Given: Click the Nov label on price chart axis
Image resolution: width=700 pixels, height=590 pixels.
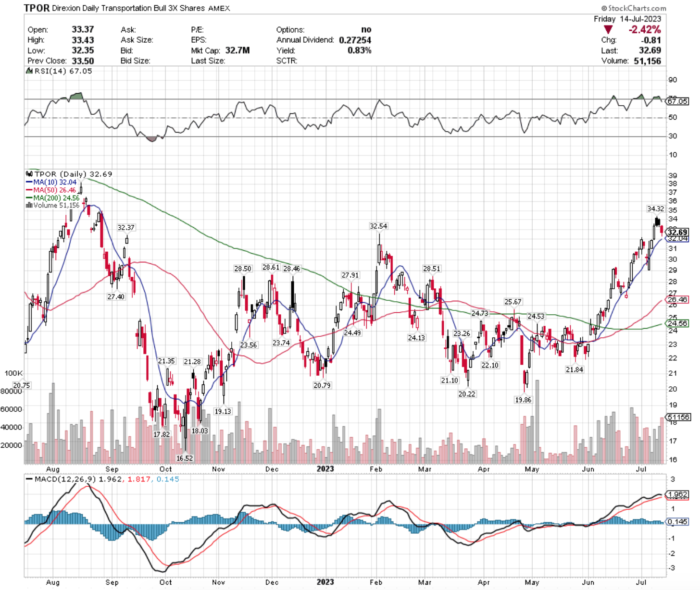Looking at the screenshot, I should tap(218, 469).
